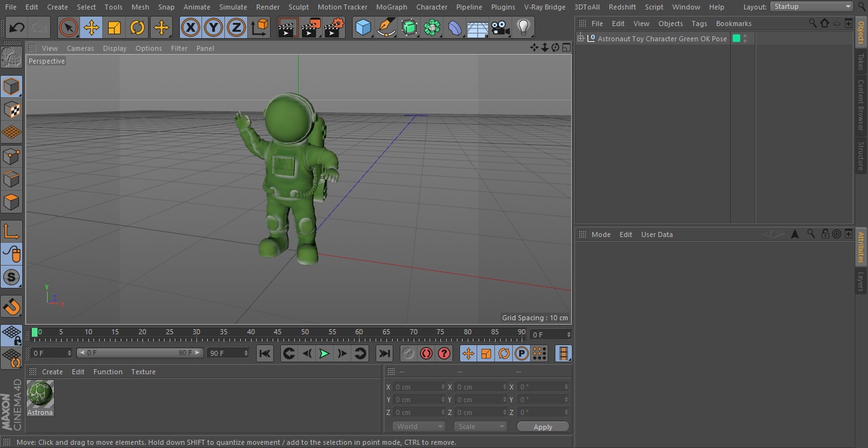Enable Snap magnet icon

[11, 306]
